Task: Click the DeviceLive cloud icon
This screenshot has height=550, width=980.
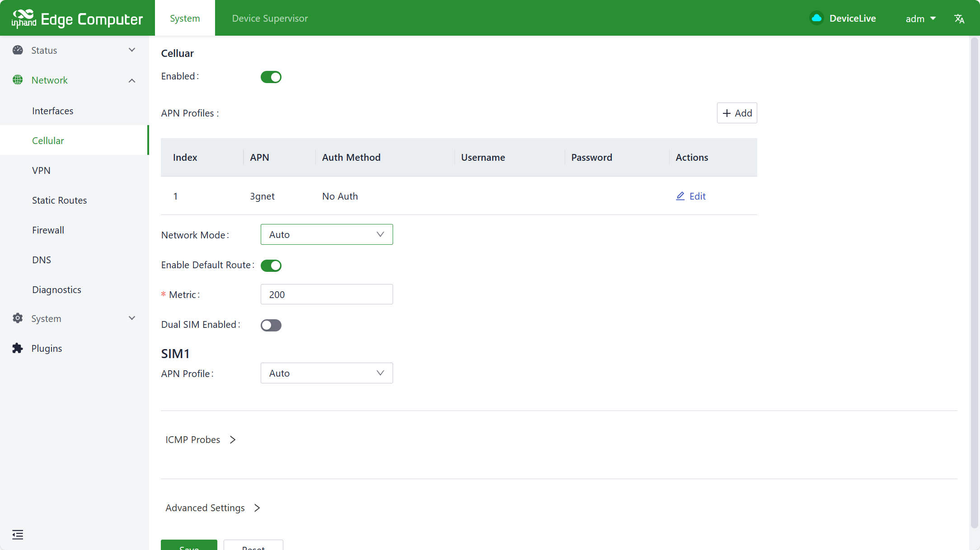Action: coord(816,18)
